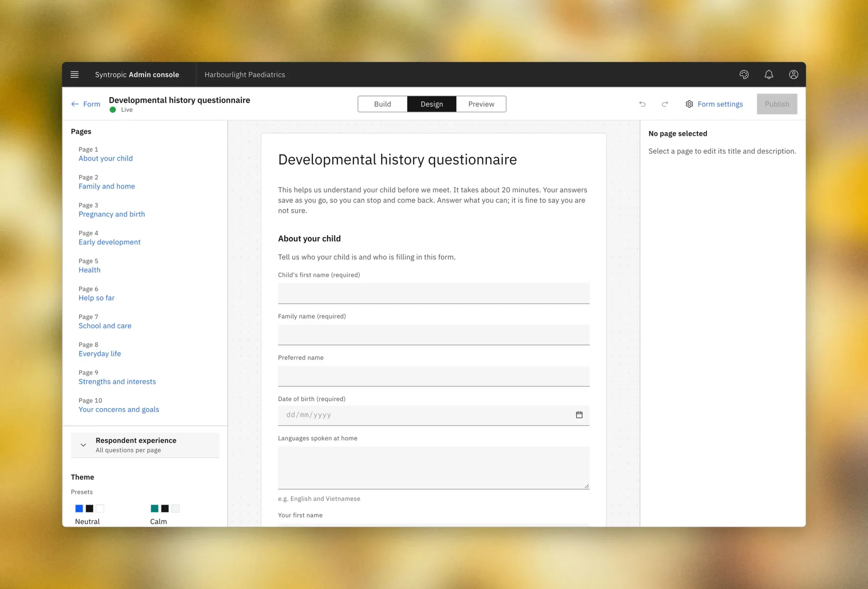Screen dimensions: 868x589
Task: Click the undo arrow icon
Action: 642,104
